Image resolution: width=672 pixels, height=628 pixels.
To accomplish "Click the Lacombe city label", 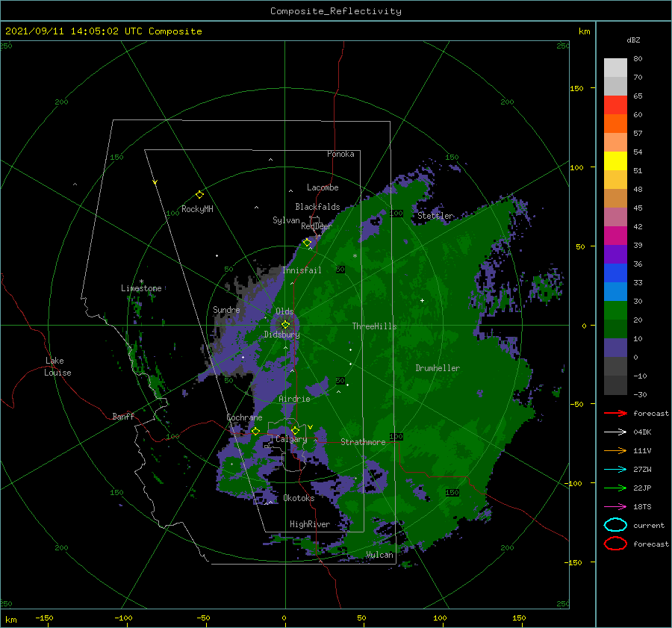I will (323, 187).
